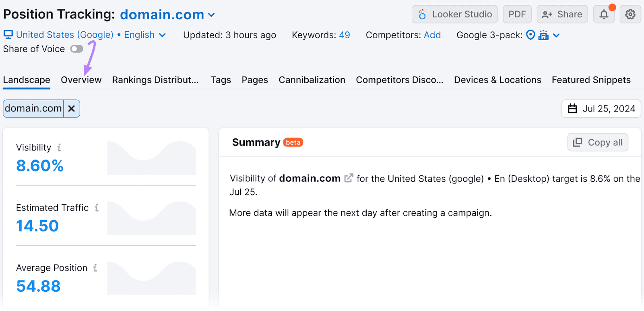The image size is (644, 311).
Task: Click Visibility info icon
Action: click(59, 148)
